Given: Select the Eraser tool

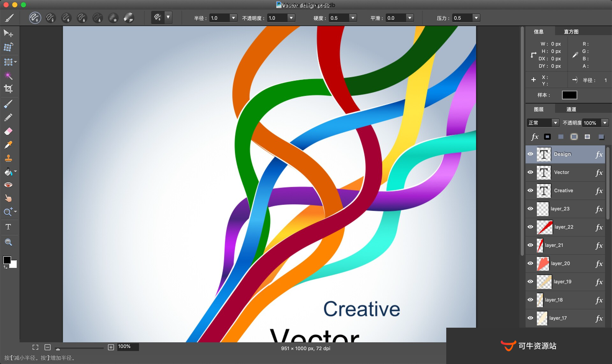Looking at the screenshot, I should pos(9,131).
